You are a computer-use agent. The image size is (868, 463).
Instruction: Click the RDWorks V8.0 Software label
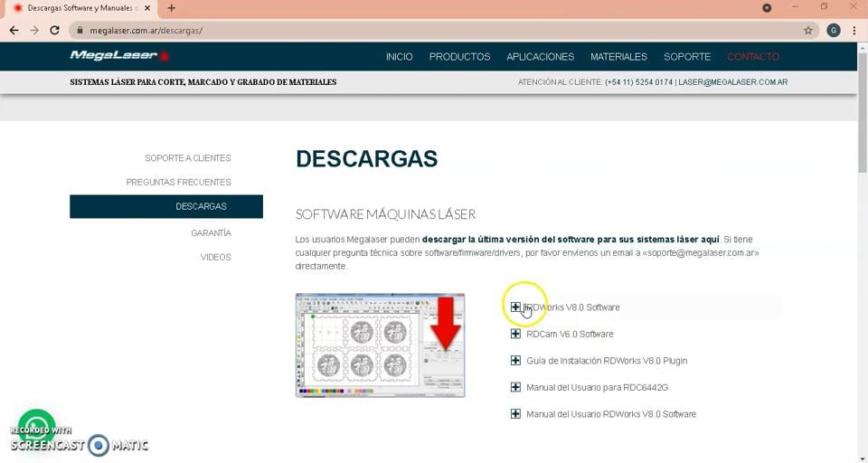[571, 307]
